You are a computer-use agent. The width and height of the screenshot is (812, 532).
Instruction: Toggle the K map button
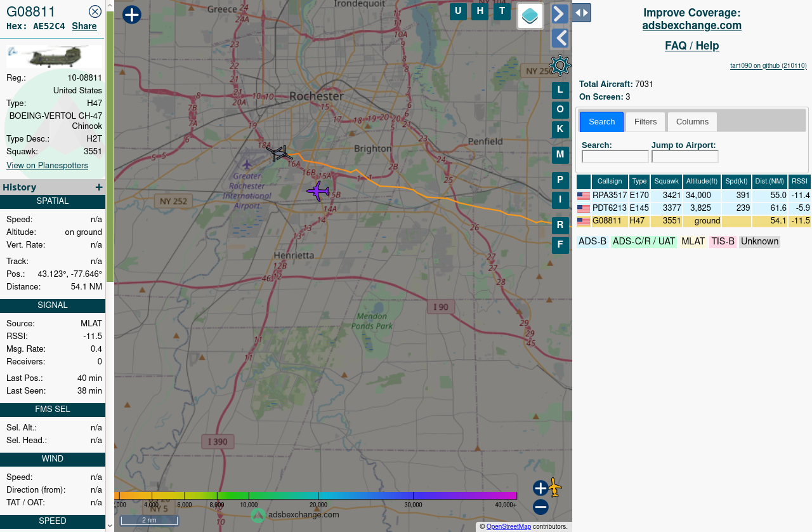[x=560, y=130]
